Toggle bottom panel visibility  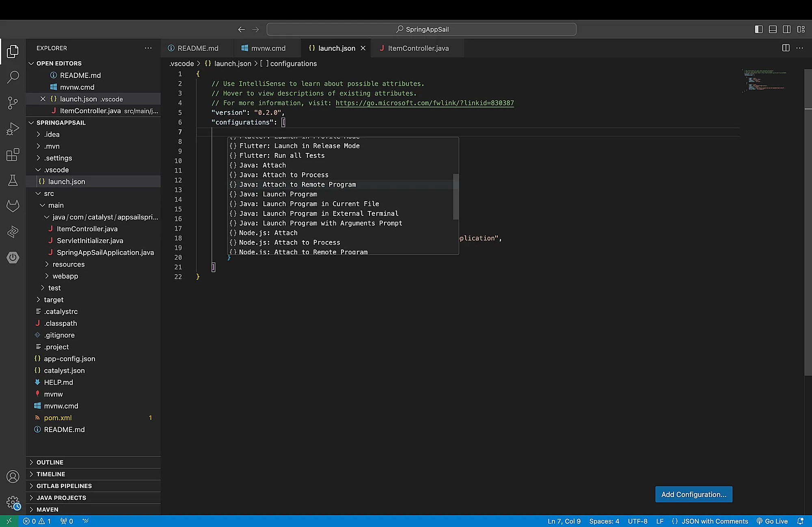[773, 29]
